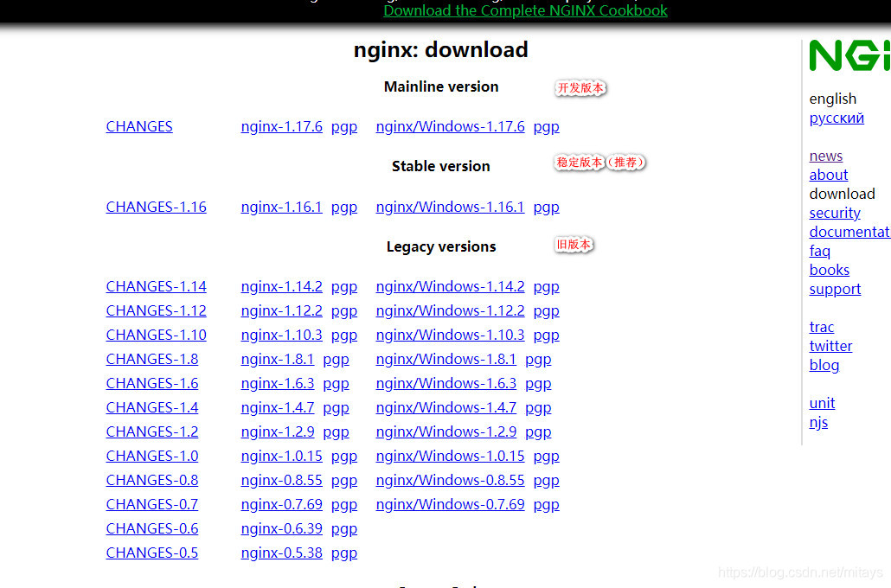Image resolution: width=891 pixels, height=588 pixels.
Task: Download nginx/Windows-1.2.9
Action: pos(446,431)
